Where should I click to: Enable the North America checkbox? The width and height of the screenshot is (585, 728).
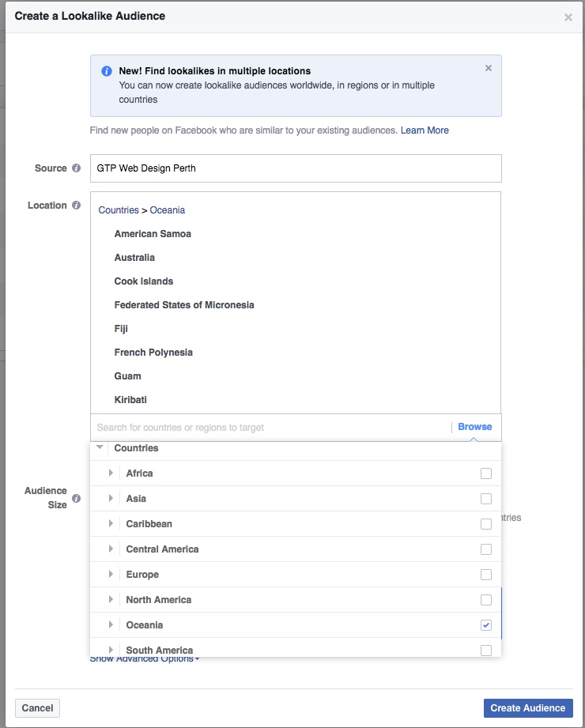click(486, 600)
